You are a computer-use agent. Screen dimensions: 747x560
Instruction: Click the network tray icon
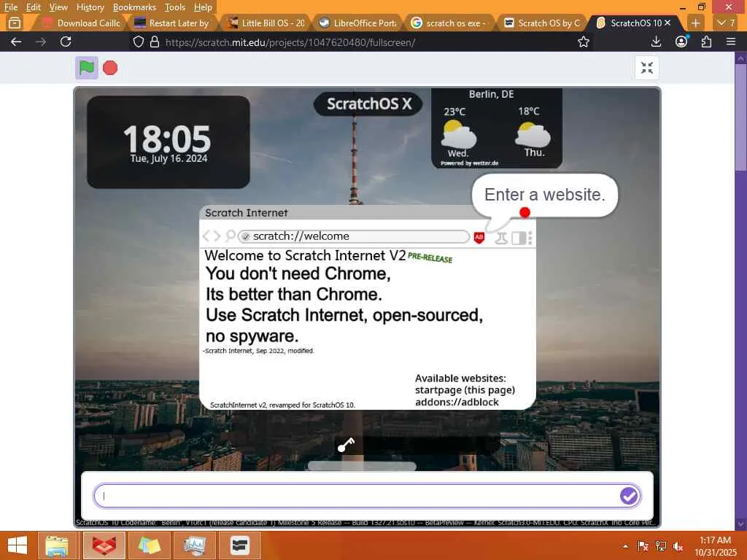[660, 546]
